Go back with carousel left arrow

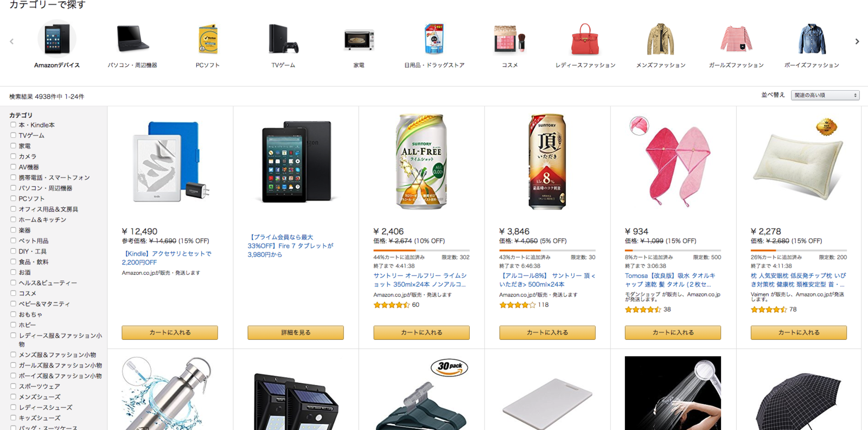point(11,41)
